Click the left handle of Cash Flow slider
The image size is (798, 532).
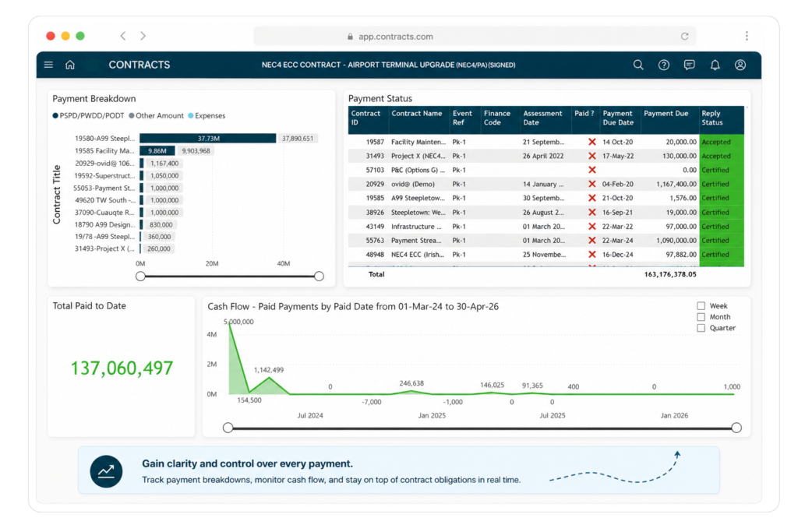click(228, 428)
